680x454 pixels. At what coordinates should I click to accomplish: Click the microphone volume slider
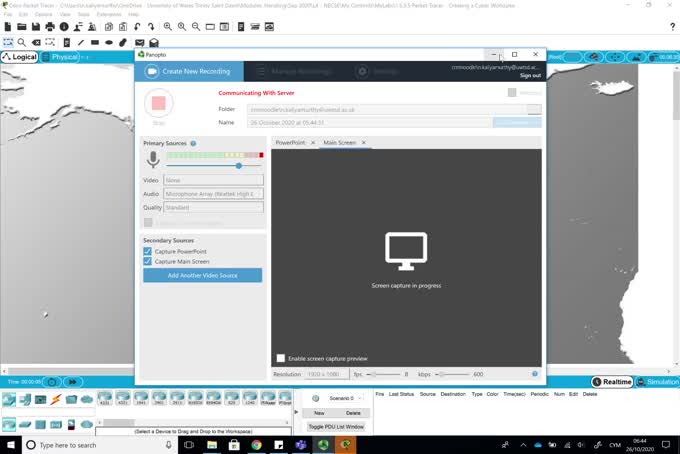(x=238, y=166)
